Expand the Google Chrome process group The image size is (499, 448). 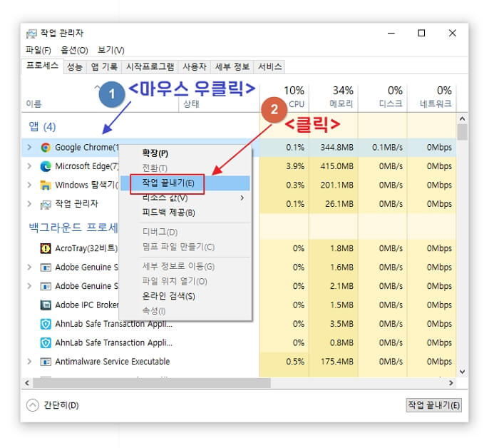coord(29,147)
